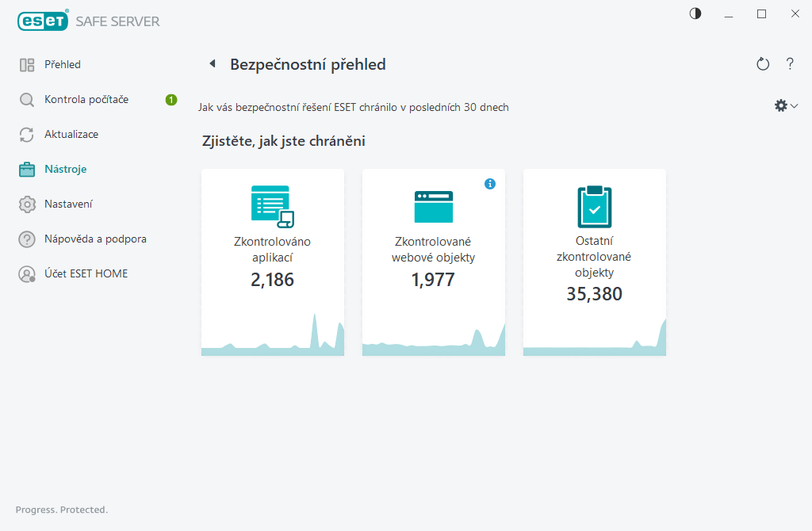Open the Aktualizace section
Image resolution: width=812 pixels, height=531 pixels.
pos(71,135)
